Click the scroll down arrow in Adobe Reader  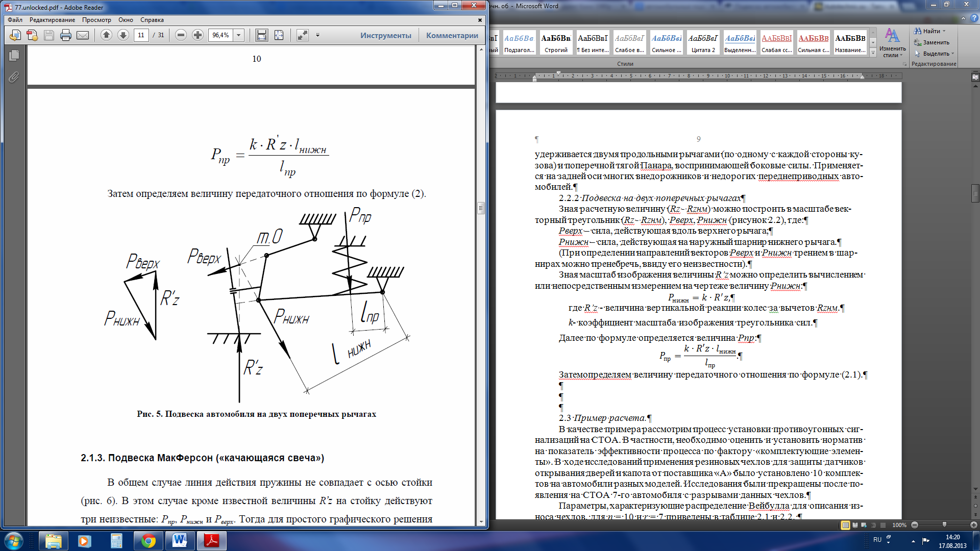click(x=481, y=522)
